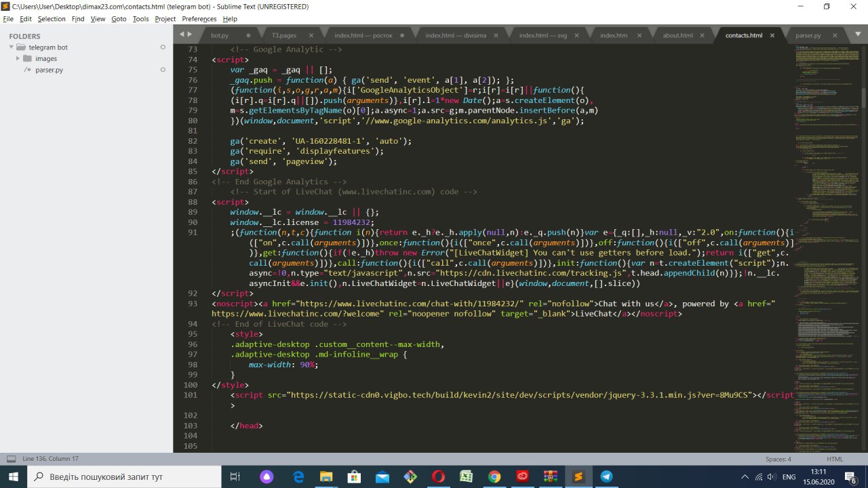
Task: Click the Line 136, Column 17 status
Action: click(50, 459)
